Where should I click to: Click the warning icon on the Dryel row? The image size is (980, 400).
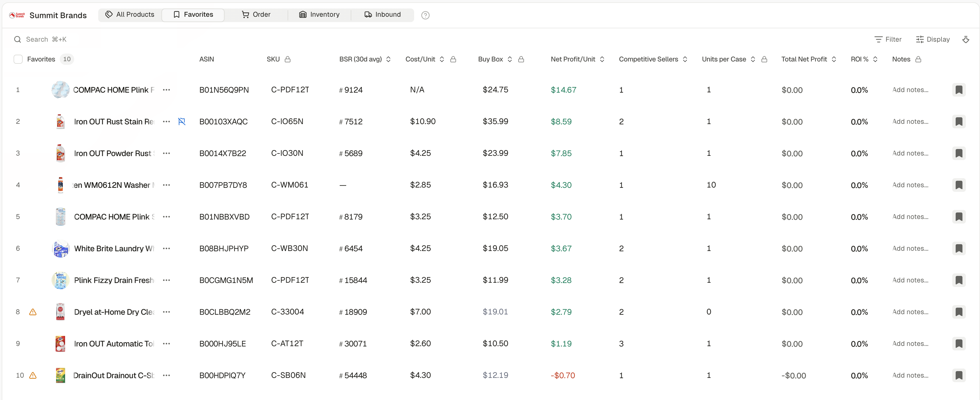click(x=33, y=312)
